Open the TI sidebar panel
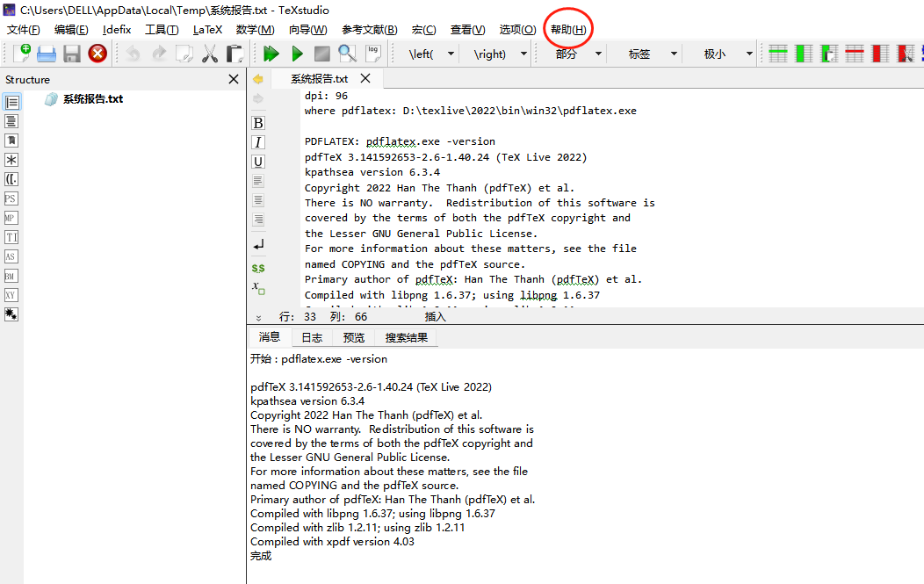This screenshot has width=924, height=584. tap(11, 237)
